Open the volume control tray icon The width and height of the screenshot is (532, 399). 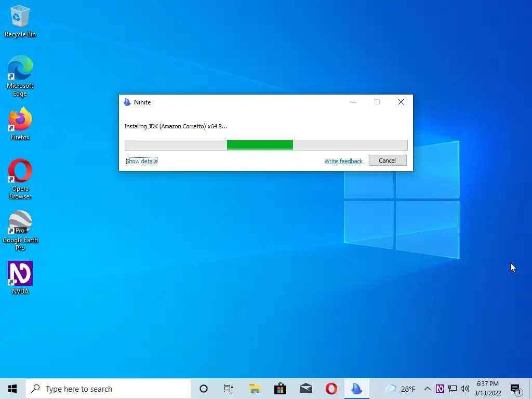[x=465, y=389]
